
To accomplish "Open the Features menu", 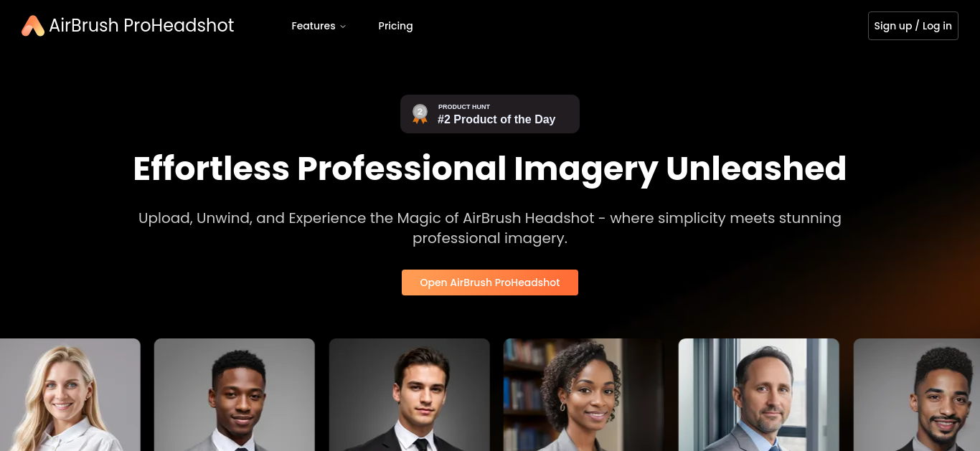I will click(x=319, y=26).
